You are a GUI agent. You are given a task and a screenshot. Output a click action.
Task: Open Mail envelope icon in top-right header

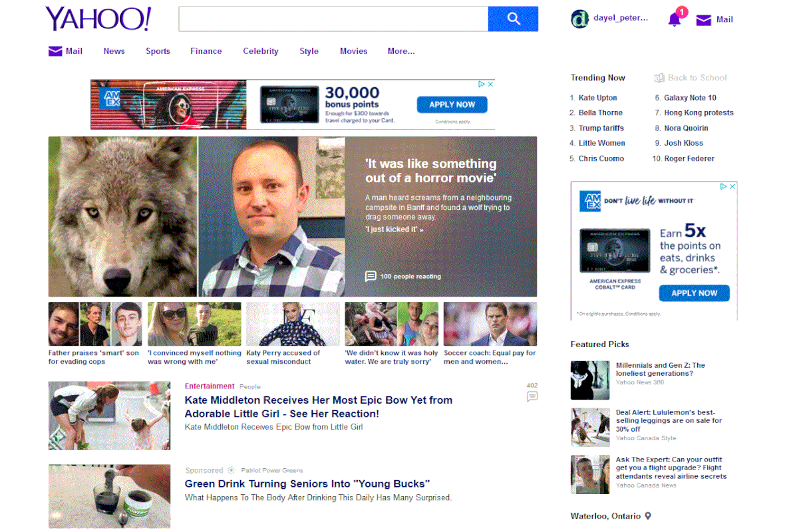pyautogui.click(x=703, y=20)
